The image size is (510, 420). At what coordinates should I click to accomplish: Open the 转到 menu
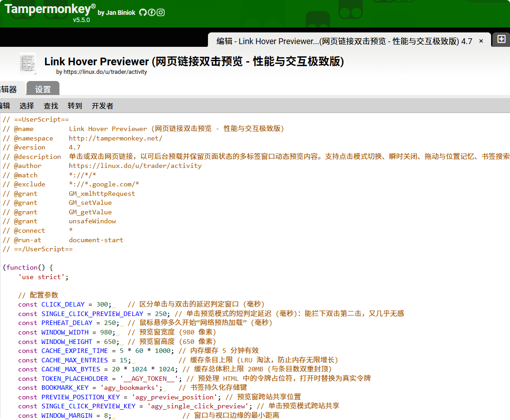(75, 106)
